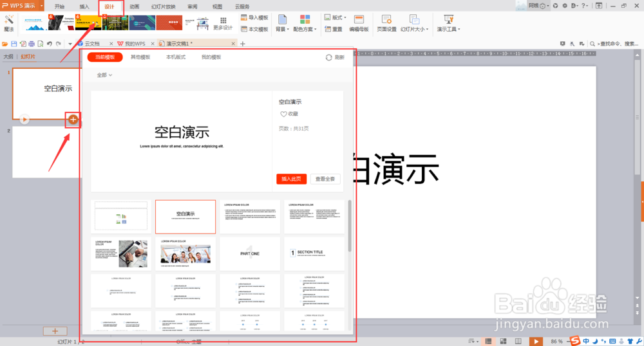
Task: Click 本文模板 document template
Action: [254, 29]
